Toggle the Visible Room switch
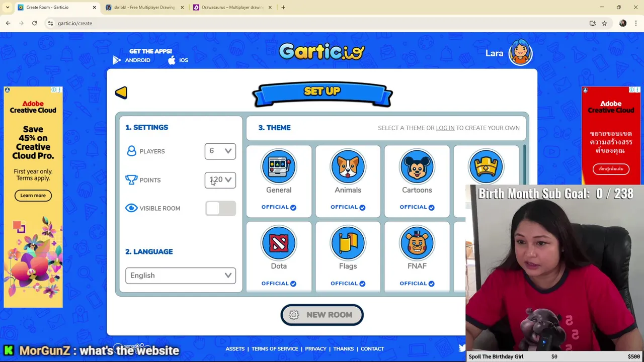This screenshot has height=362, width=644. (x=220, y=208)
